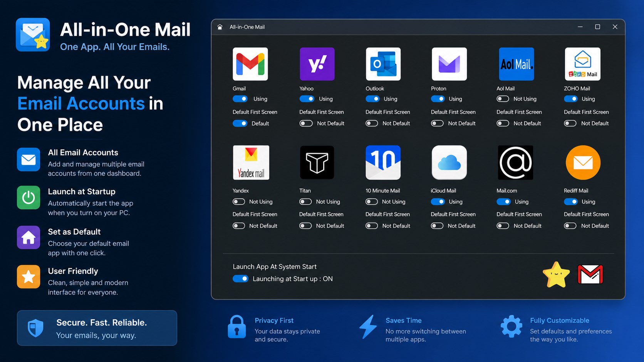Viewport: 644px width, 362px height.
Task: Click the 'All Email Accounts' feature heading
Action: (x=83, y=153)
